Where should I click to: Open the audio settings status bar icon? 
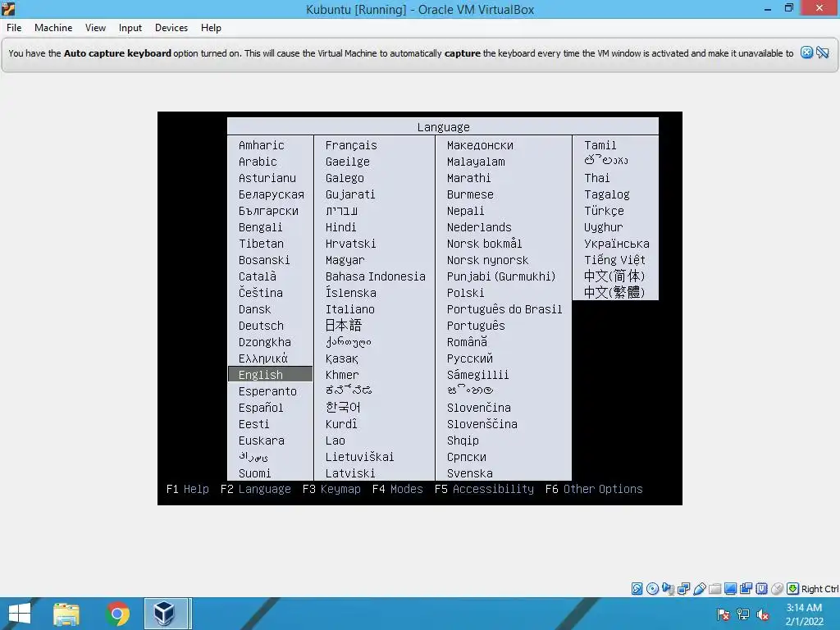(668, 589)
